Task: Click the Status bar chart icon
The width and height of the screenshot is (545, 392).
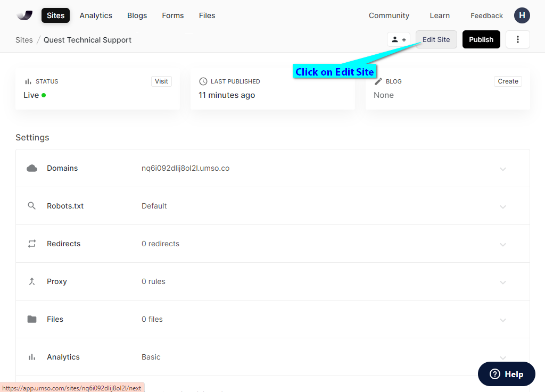Action: [x=28, y=81]
